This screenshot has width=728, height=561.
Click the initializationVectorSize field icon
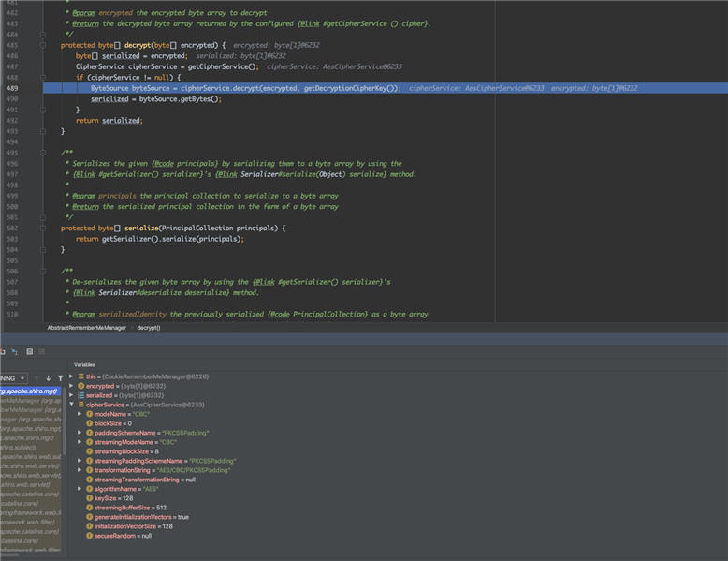coord(89,526)
